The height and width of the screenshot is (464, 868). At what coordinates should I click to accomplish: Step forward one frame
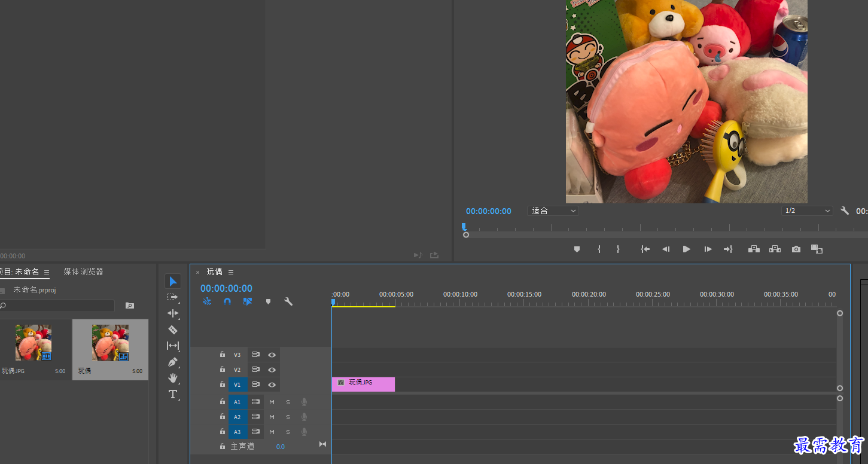point(708,249)
